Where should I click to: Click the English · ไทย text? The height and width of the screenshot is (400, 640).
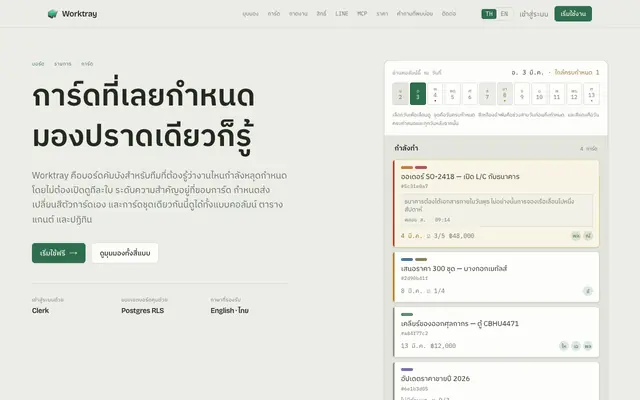(229, 311)
